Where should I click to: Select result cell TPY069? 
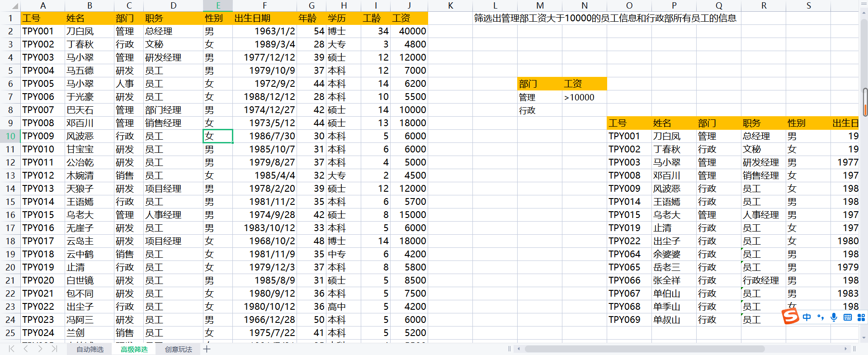click(x=629, y=320)
